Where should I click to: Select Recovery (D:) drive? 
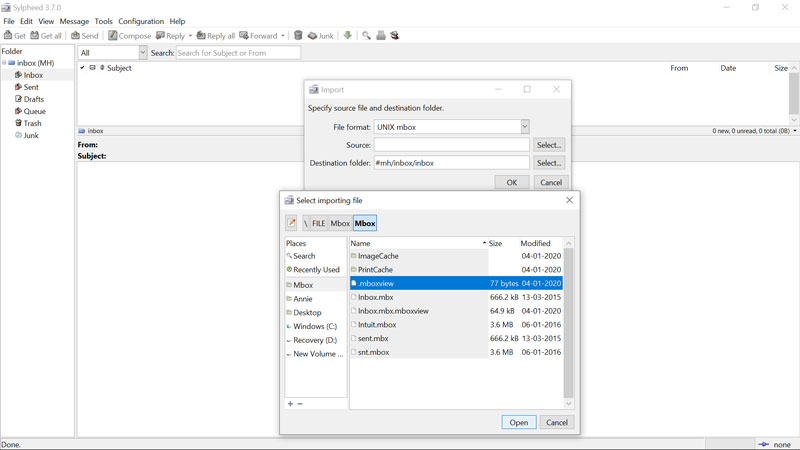tap(315, 340)
